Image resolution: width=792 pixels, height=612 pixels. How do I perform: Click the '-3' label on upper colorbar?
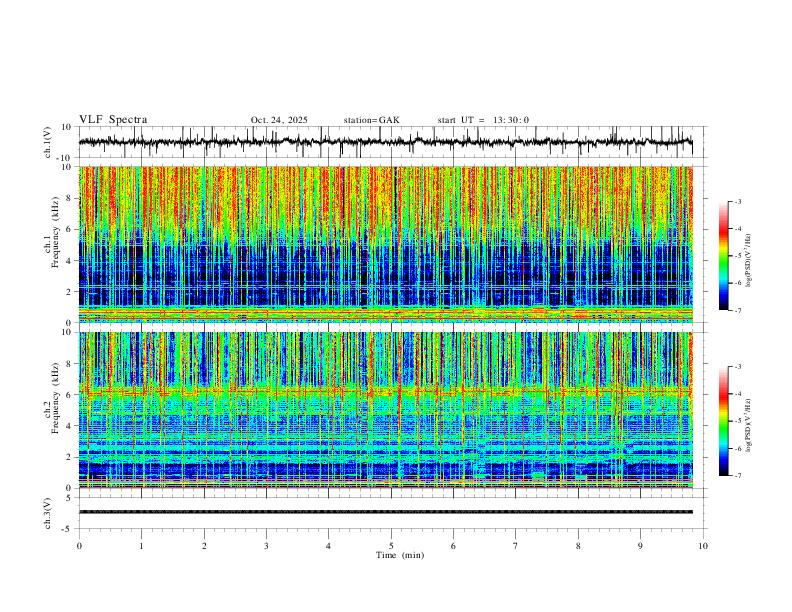[x=738, y=202]
